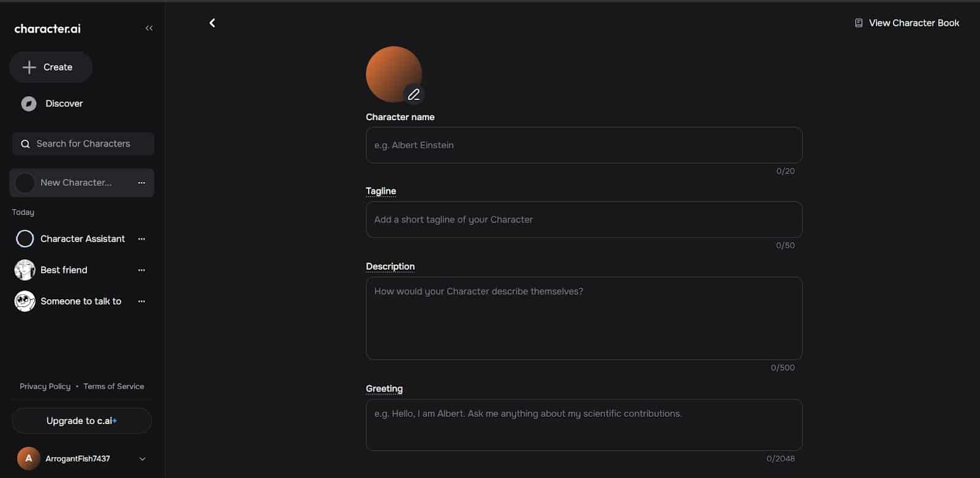Viewport: 980px width, 478px height.
Task: Click the Greeting label
Action: coord(384,389)
